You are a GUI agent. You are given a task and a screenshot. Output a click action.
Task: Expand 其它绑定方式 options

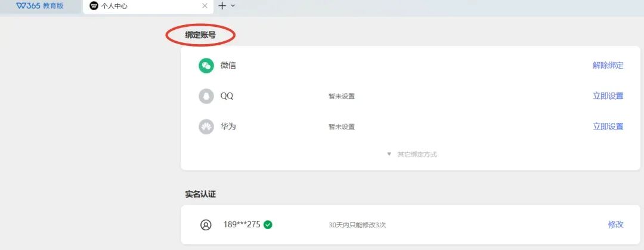tap(412, 154)
